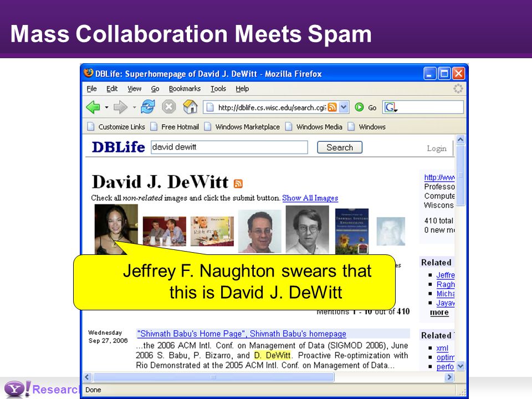Screen dimensions: 532x399
Task: Select the woman portrait thumbnail
Action: click(116, 229)
